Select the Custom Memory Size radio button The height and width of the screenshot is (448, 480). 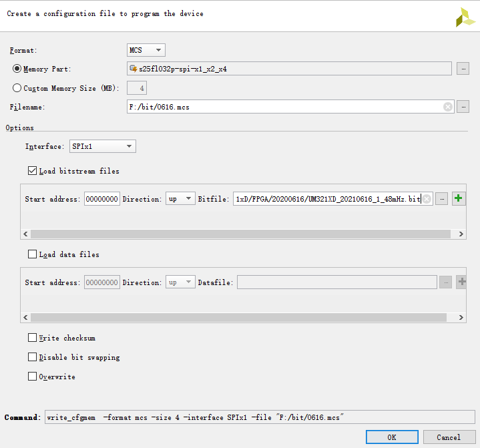point(17,88)
